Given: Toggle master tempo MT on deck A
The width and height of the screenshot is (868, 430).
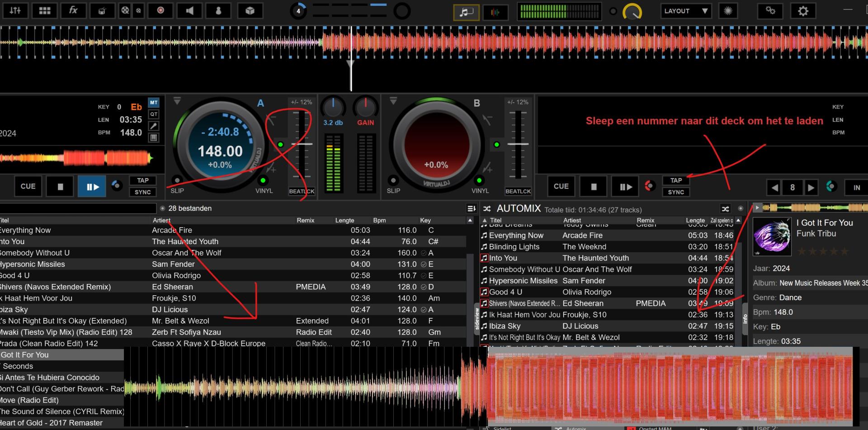Looking at the screenshot, I should click(154, 103).
